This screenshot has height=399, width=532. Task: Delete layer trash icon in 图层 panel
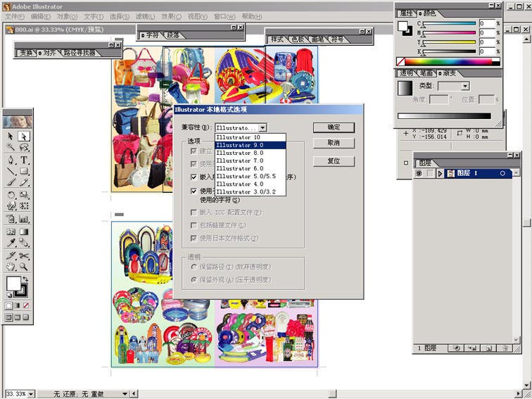(x=505, y=348)
